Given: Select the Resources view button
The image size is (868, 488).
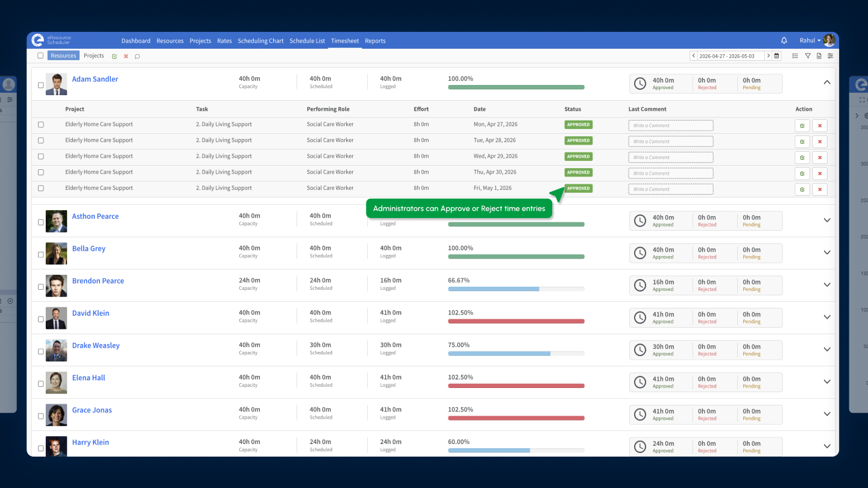Looking at the screenshot, I should point(63,55).
